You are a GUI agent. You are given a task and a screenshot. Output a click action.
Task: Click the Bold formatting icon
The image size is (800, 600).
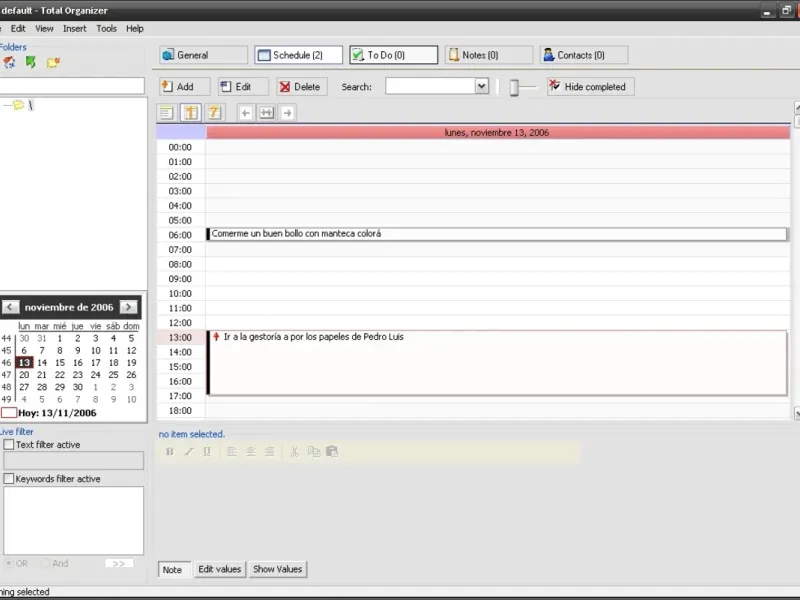point(170,452)
